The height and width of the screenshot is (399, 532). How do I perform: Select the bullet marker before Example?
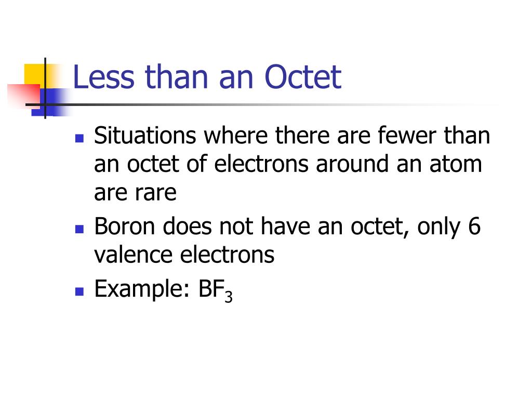79,291
